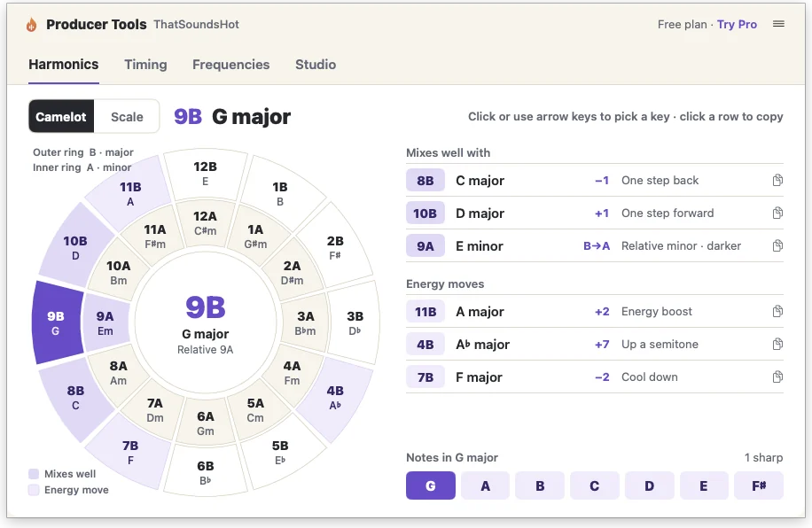Image resolution: width=812 pixels, height=528 pixels.
Task: Select 3B D♭ wheel segment
Action: click(x=355, y=322)
